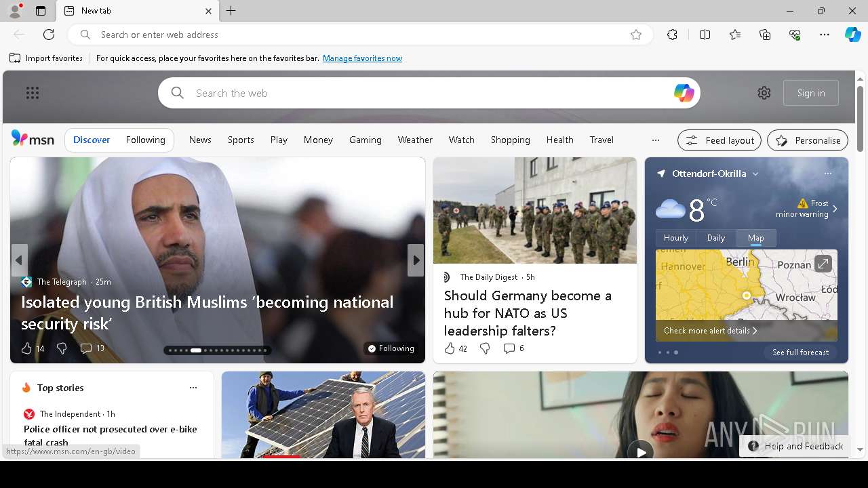Open the Extensions puzzle icon
Image resolution: width=868 pixels, height=488 pixels.
click(672, 35)
